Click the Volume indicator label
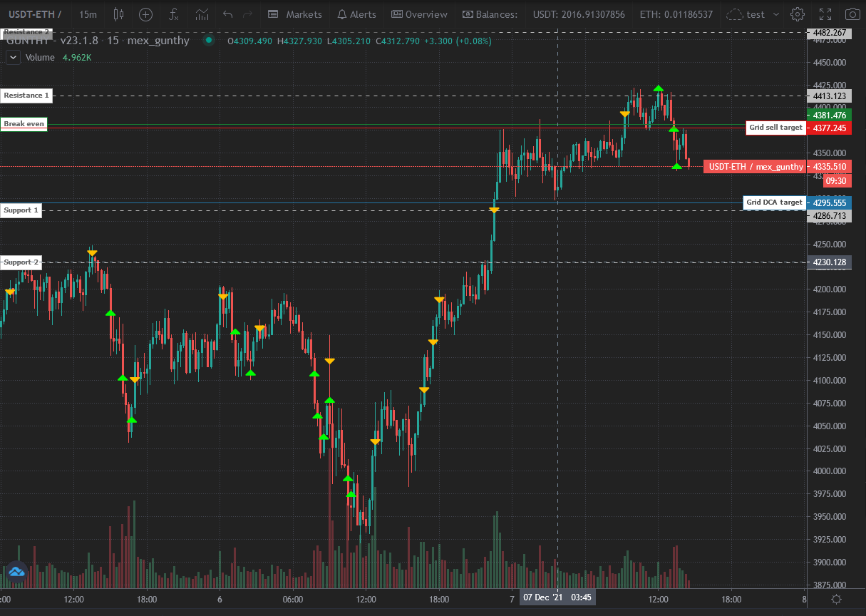 click(40, 58)
